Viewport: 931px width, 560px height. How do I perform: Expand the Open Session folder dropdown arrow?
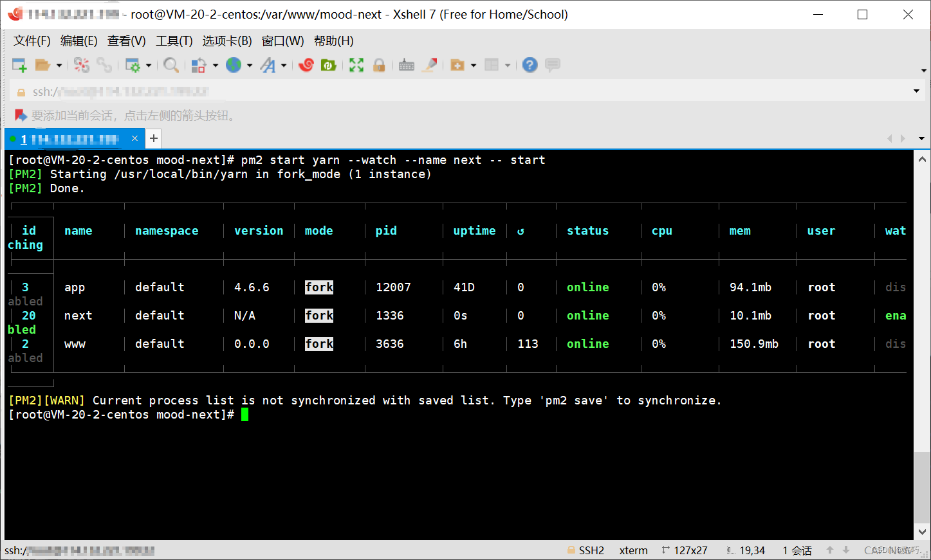[59, 65]
